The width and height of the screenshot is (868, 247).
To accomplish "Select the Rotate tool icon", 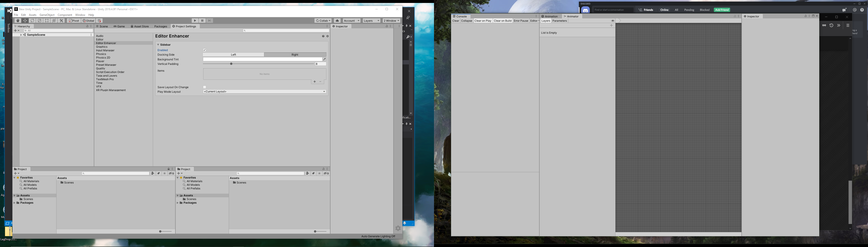I will coord(32,21).
